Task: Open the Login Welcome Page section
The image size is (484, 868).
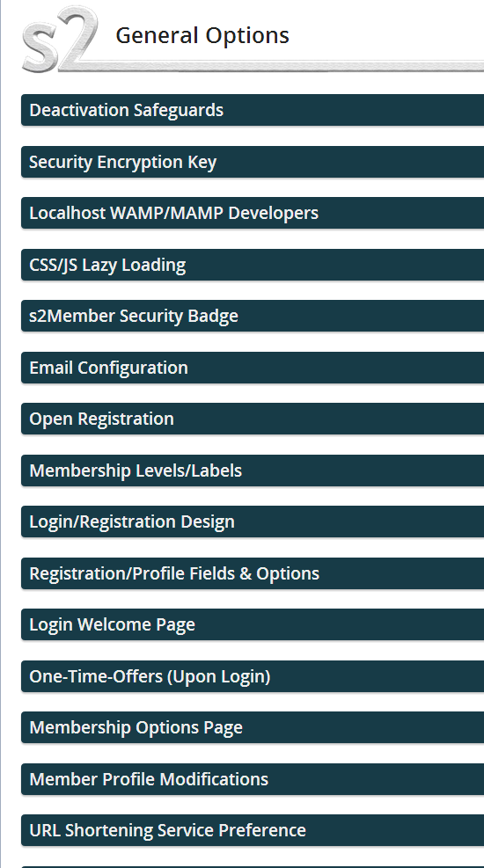Action: [x=253, y=624]
